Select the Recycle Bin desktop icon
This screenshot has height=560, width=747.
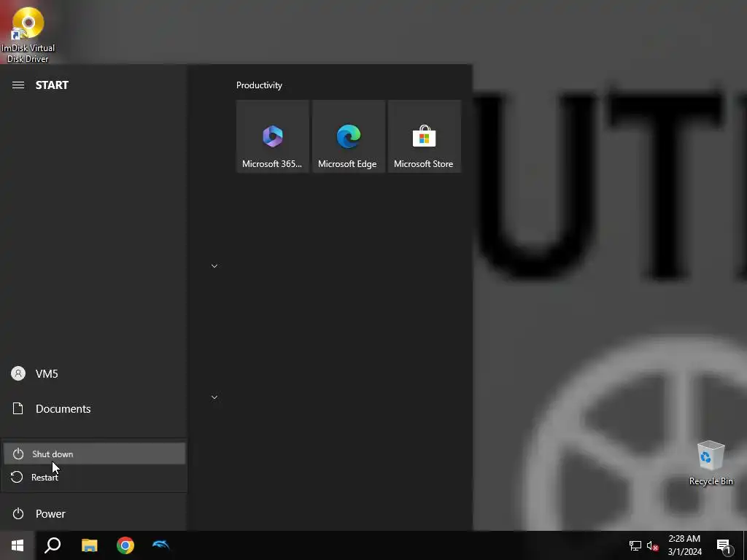click(x=711, y=463)
